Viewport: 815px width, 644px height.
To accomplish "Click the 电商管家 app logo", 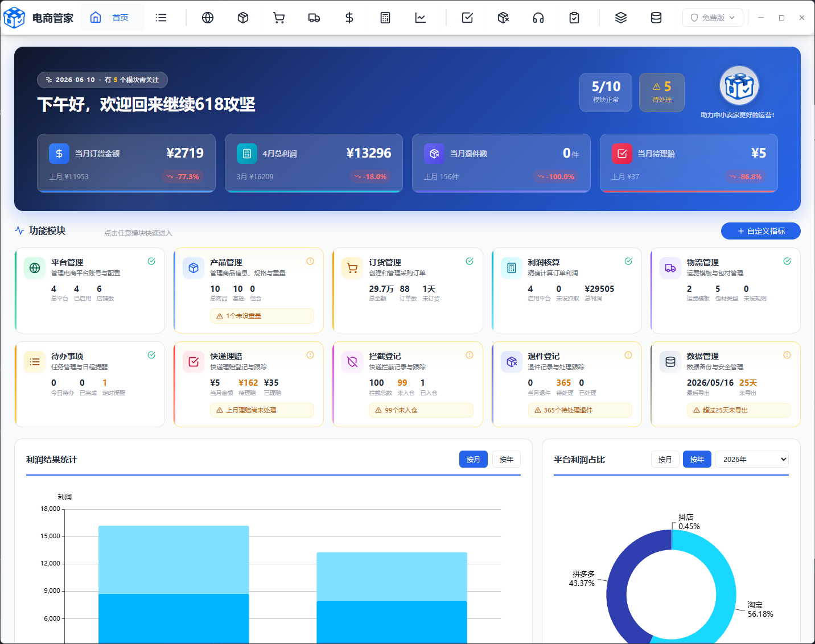I will point(14,18).
